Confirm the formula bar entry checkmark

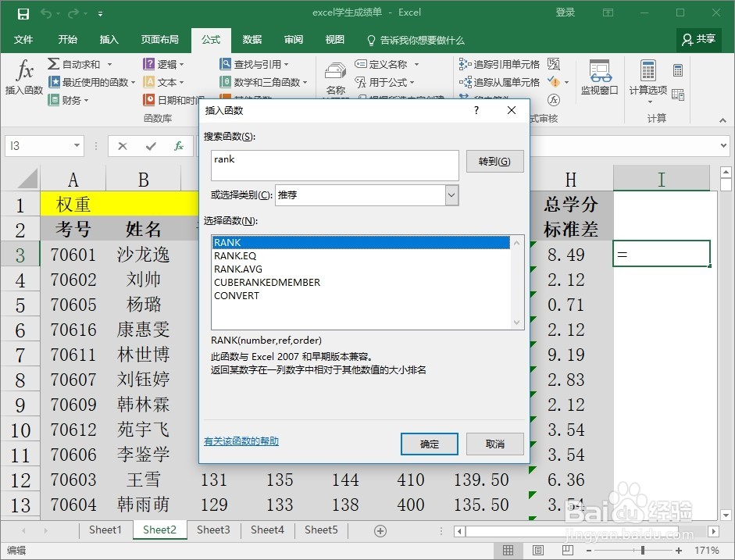click(x=151, y=146)
